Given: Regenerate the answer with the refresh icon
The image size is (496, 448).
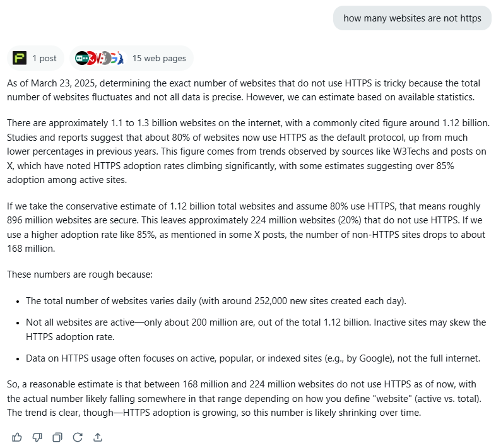Looking at the screenshot, I should (78, 437).
